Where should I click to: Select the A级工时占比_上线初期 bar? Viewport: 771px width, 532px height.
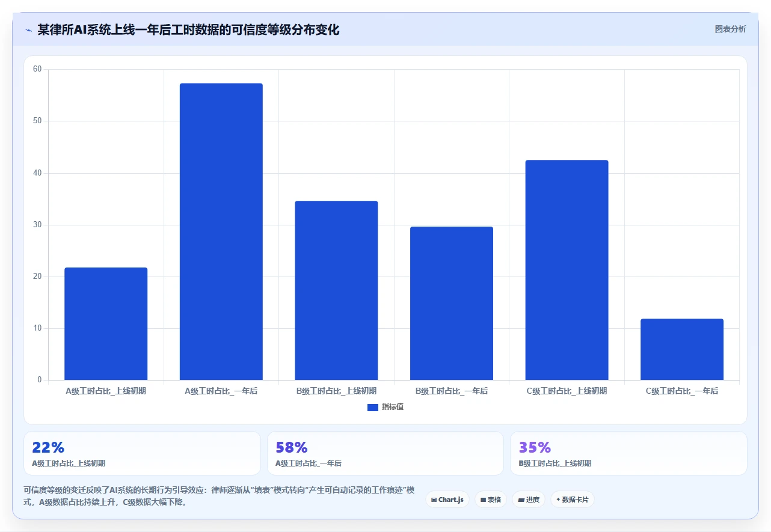[106, 323]
